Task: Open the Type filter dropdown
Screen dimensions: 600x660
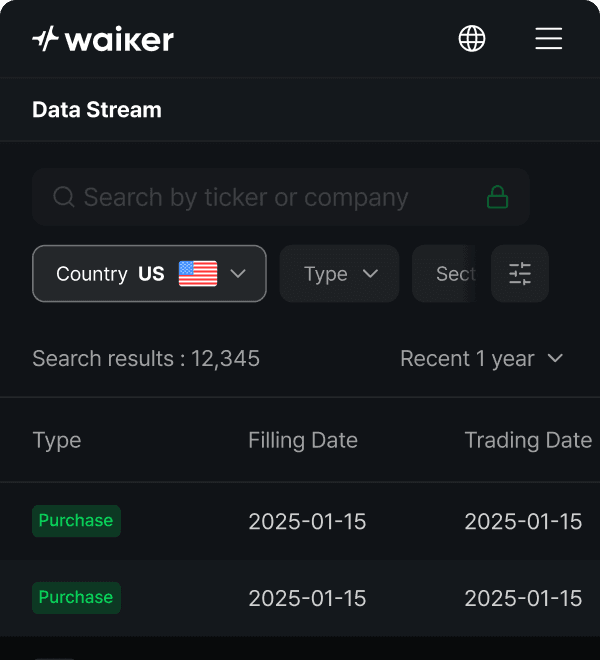Action: click(339, 274)
